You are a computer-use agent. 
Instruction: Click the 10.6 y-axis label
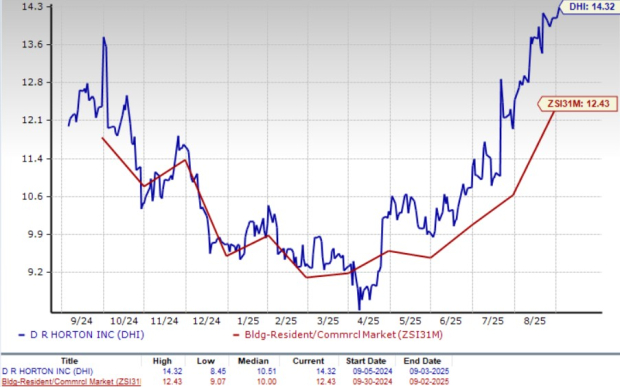pyautogui.click(x=31, y=196)
